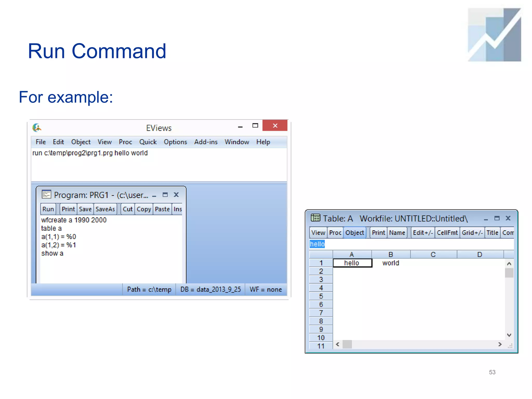
Task: Click the Run button in Program window
Action: (48, 209)
